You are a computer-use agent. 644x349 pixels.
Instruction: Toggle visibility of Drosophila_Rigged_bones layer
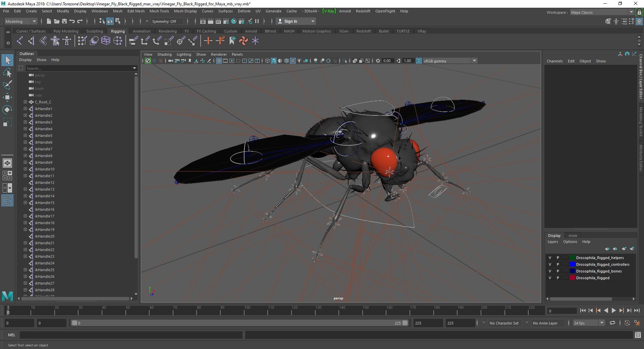pyautogui.click(x=550, y=271)
